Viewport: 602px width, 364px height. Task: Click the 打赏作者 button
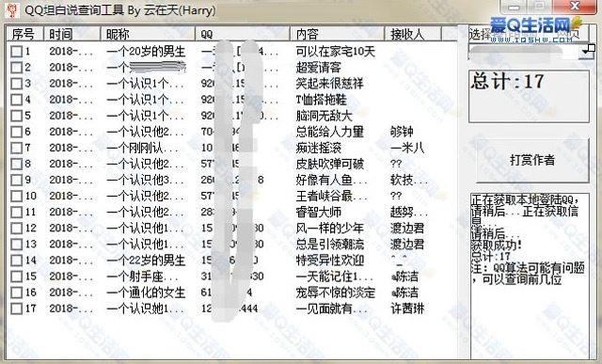click(532, 160)
